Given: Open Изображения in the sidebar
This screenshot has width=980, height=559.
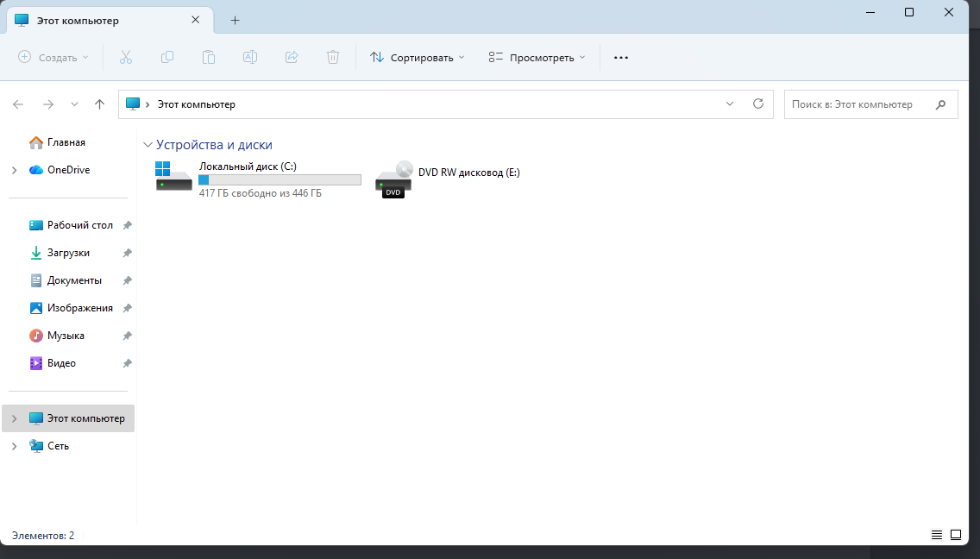Looking at the screenshot, I should pyautogui.click(x=72, y=308).
